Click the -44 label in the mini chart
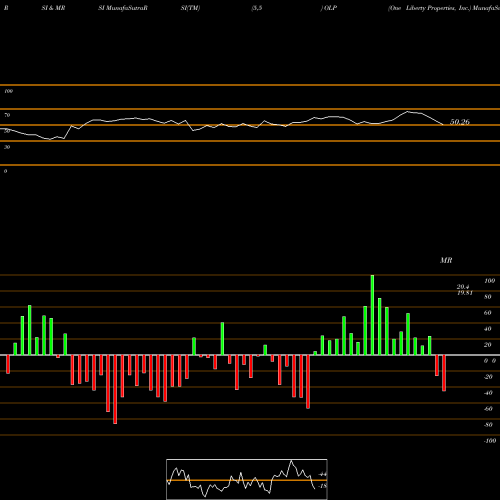This screenshot has width=500, height=500. (322, 474)
